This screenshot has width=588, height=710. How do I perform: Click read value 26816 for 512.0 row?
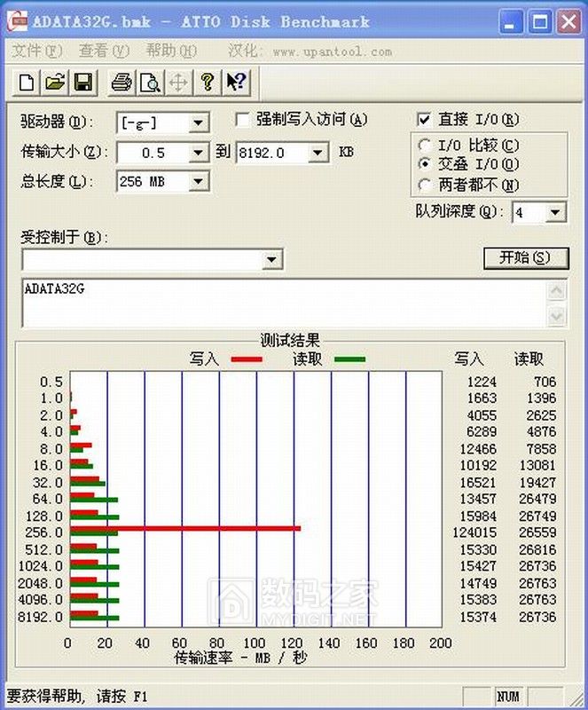537,549
